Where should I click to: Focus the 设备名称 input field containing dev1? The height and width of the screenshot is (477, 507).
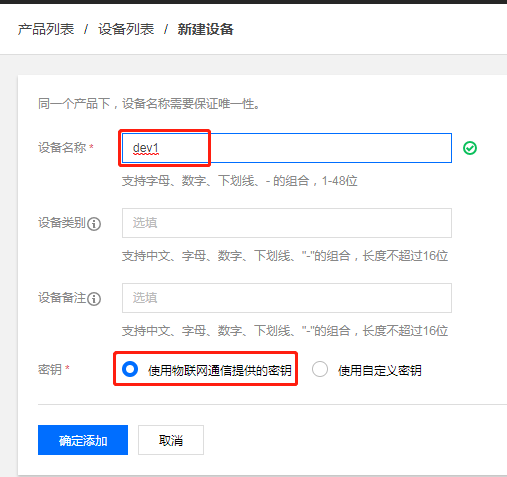coord(287,148)
